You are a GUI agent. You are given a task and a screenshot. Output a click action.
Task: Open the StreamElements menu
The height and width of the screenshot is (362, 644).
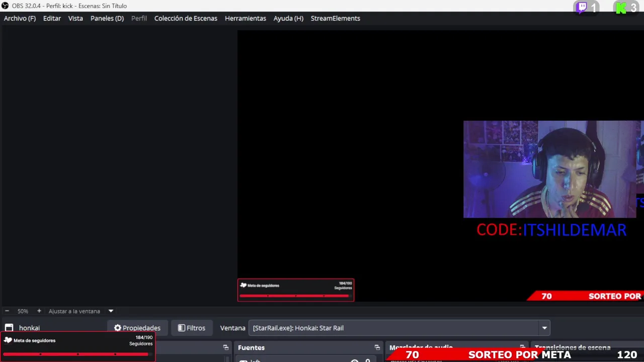point(335,18)
